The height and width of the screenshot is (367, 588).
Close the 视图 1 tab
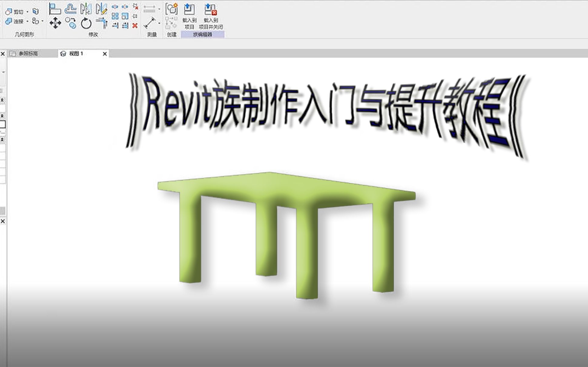pos(105,54)
